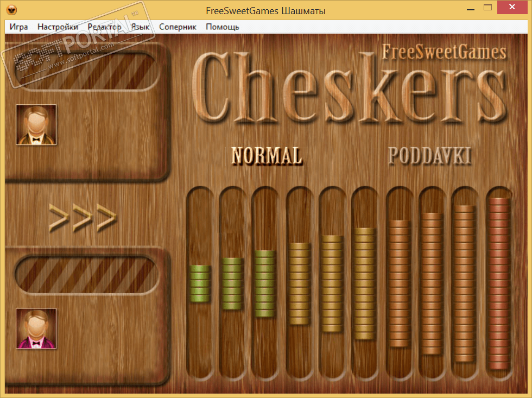Click the bottom player avatar in pink suit
Viewport: 532px width, 398px height.
[36, 328]
